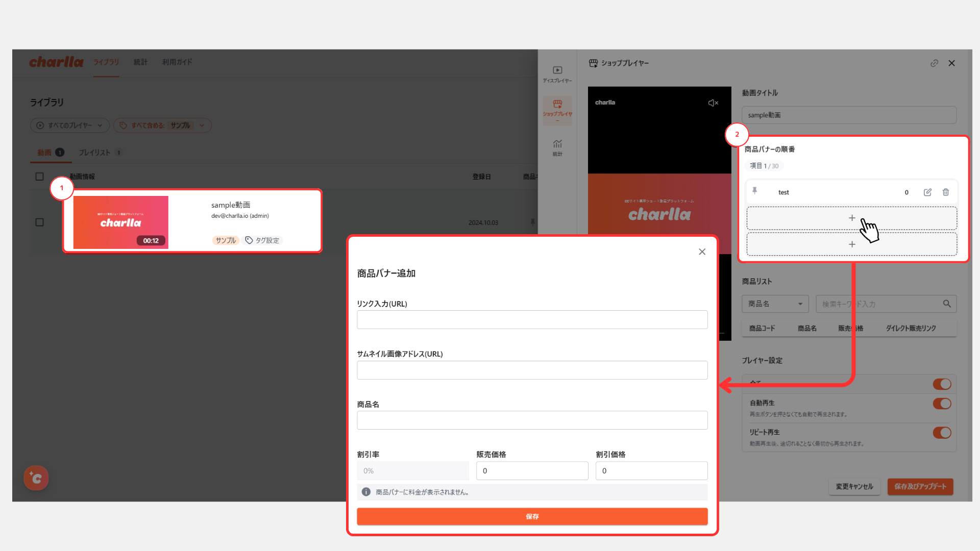
Task: Select the ショッププレイヤー sidebar icon
Action: (557, 110)
